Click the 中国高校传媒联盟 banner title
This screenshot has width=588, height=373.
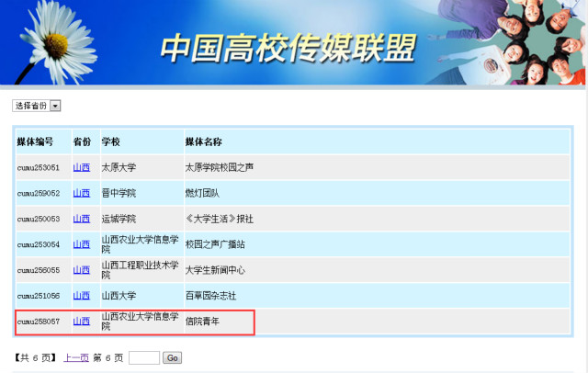pos(288,48)
